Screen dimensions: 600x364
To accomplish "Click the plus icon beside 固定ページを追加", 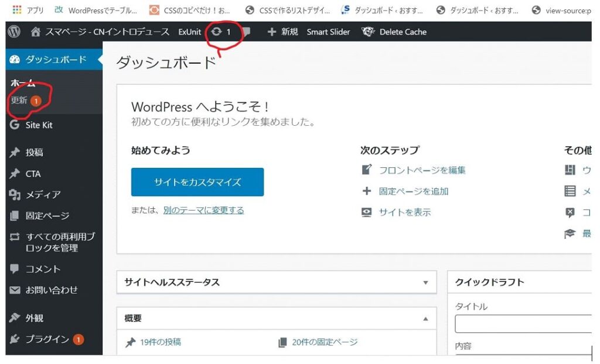I will [x=367, y=191].
